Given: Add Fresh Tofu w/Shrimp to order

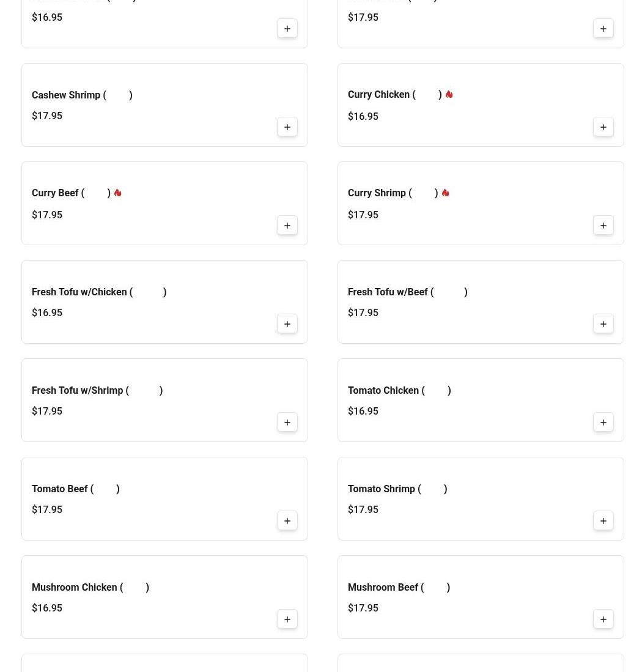Looking at the screenshot, I should point(287,422).
